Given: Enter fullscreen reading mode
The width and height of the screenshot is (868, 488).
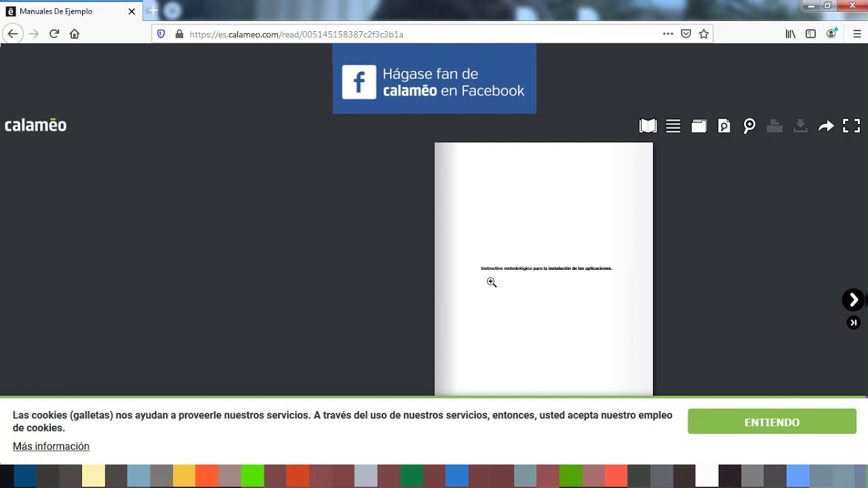Looking at the screenshot, I should pyautogui.click(x=852, y=126).
